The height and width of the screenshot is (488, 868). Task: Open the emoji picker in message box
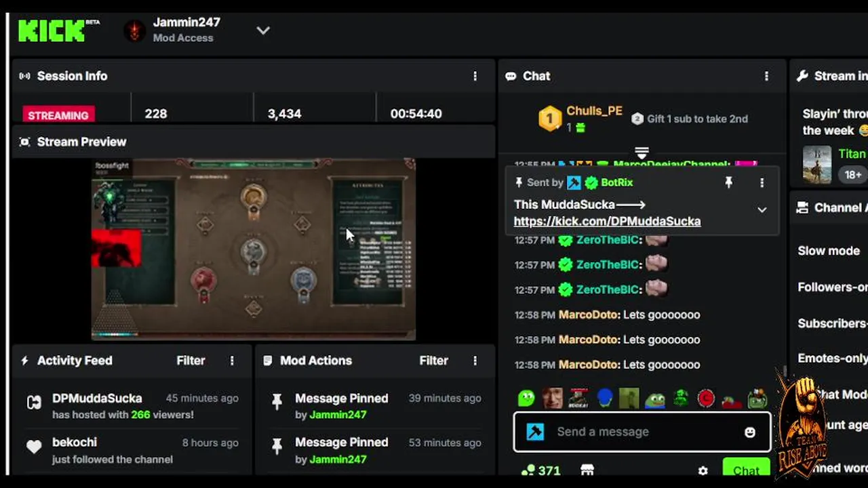tap(749, 432)
